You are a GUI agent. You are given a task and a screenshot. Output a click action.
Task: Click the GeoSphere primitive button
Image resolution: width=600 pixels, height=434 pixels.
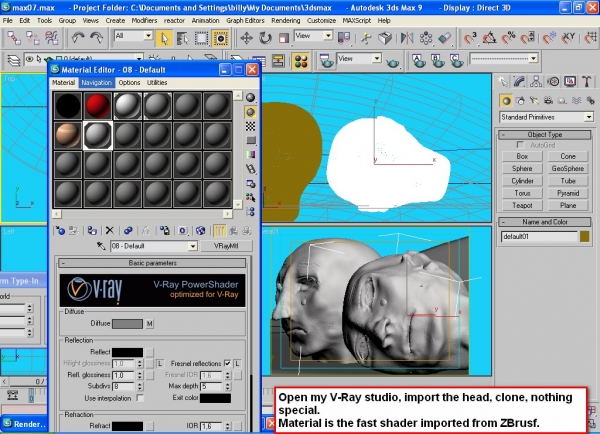pos(568,168)
